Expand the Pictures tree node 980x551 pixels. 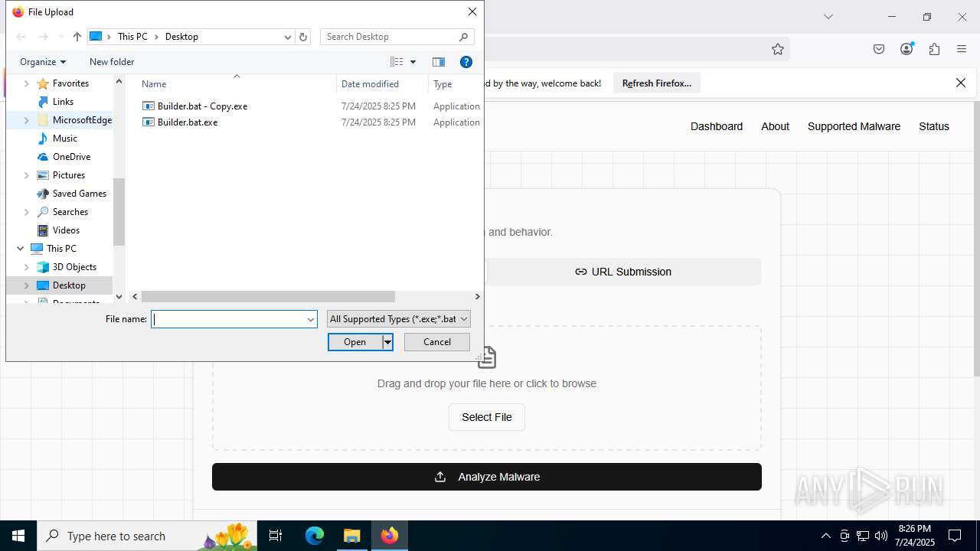(27, 175)
